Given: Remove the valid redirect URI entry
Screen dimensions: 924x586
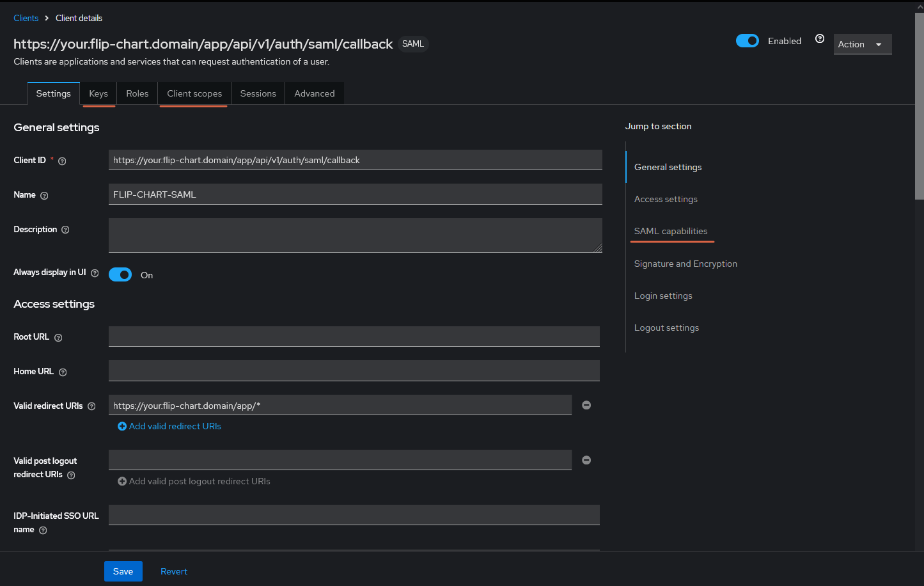Looking at the screenshot, I should pos(586,405).
